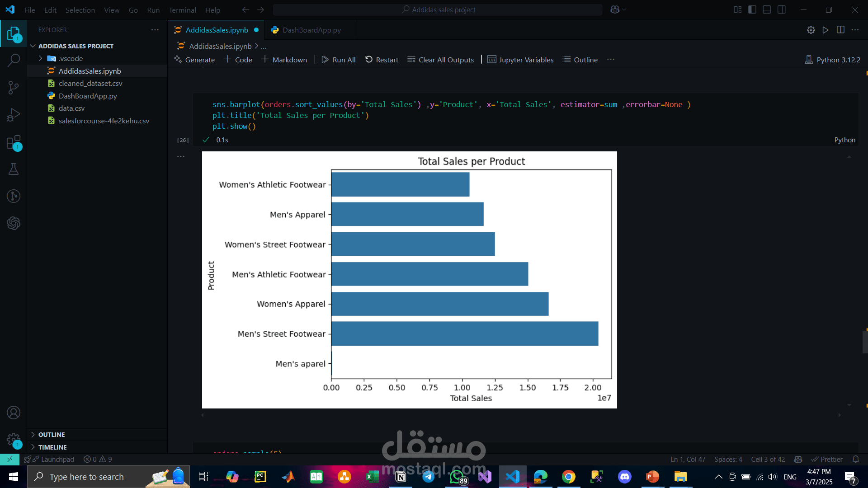Screen dimensions: 868x488
Task: Click Clear All Outputs
Action: click(x=441, y=60)
